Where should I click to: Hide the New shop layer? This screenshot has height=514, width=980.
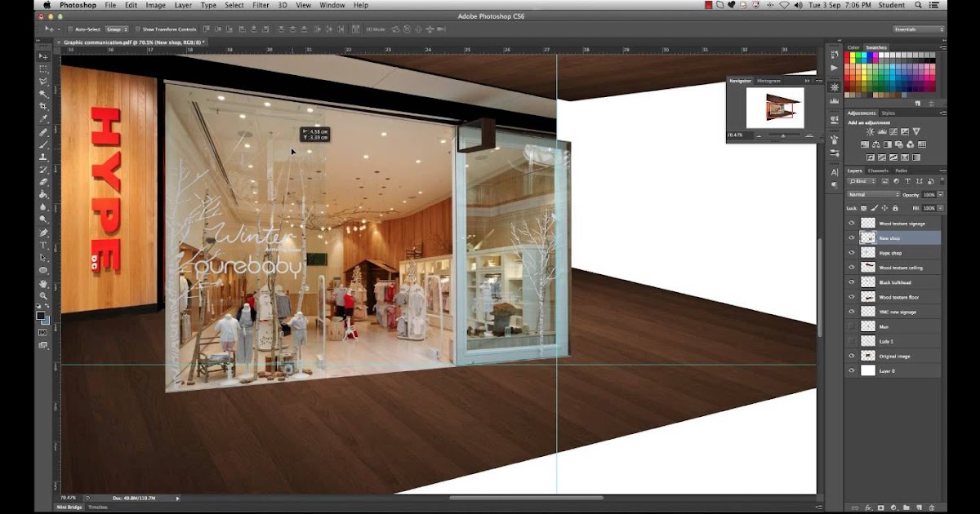click(x=852, y=237)
